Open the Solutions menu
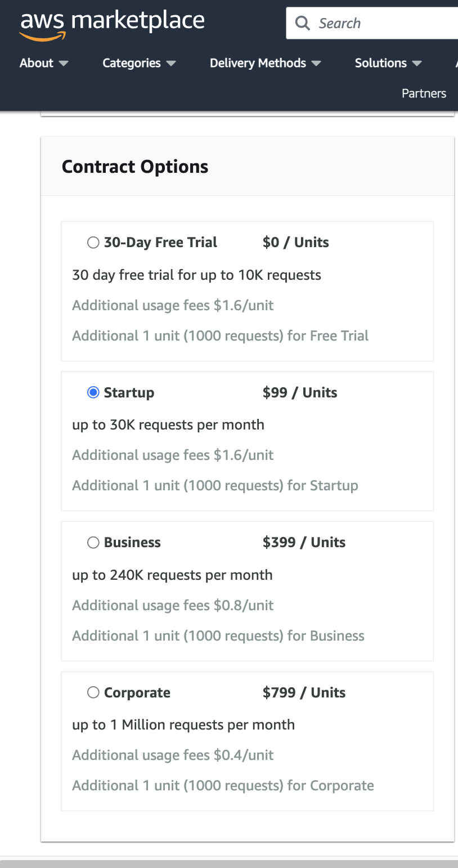458x868 pixels. point(380,63)
